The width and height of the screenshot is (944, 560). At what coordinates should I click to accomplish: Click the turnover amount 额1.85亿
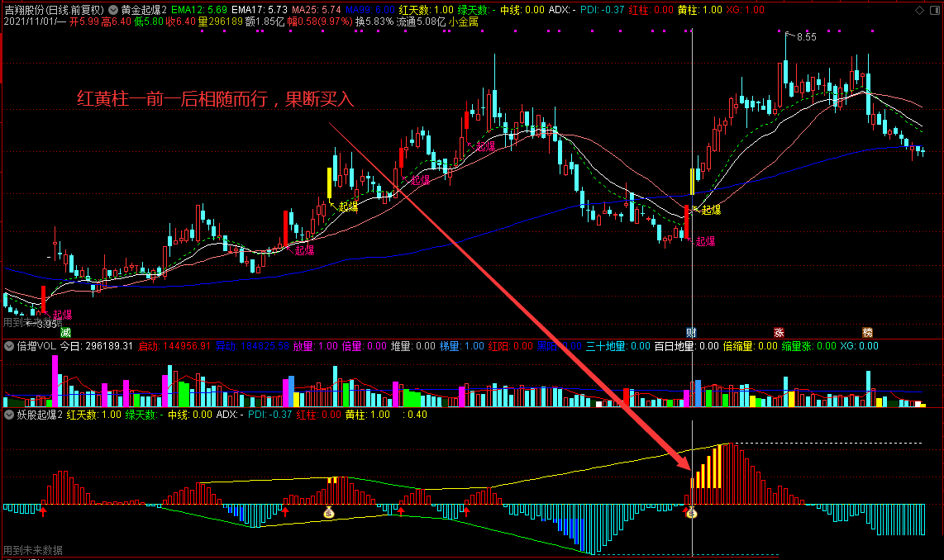tap(265, 21)
